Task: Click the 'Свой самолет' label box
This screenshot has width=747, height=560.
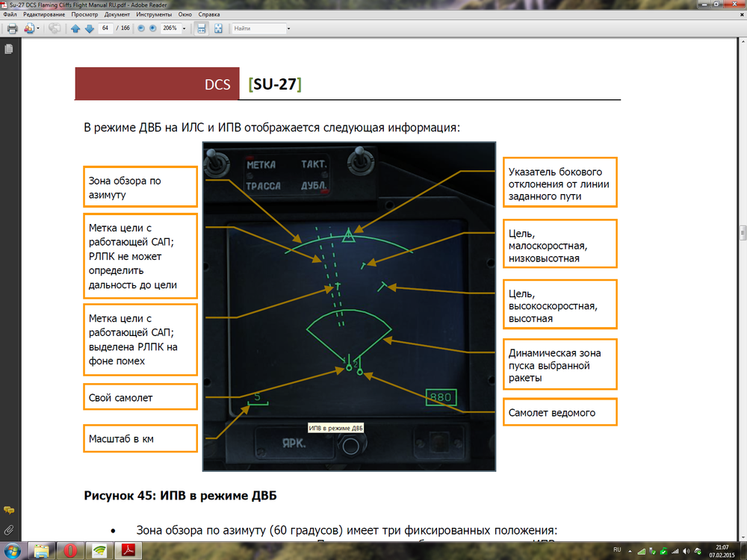Action: click(x=140, y=397)
